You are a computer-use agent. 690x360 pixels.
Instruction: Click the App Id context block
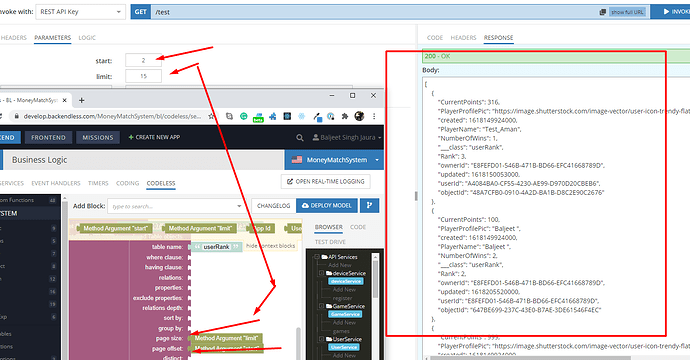tap(262, 228)
